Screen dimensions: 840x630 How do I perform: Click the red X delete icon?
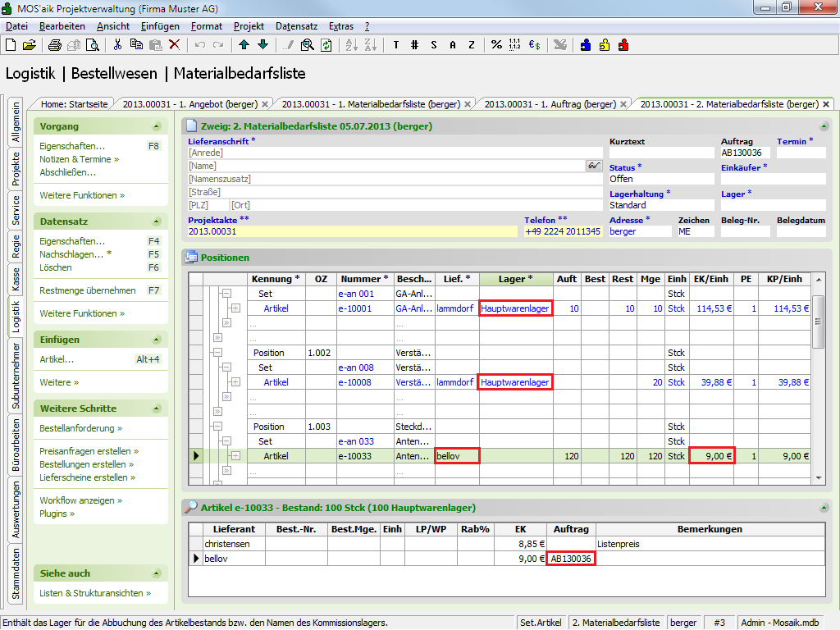174,45
